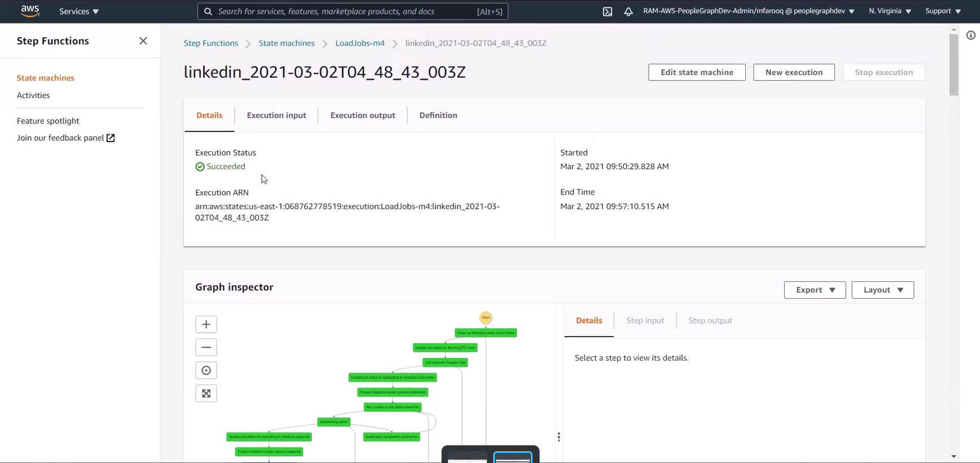Viewport: 980px width, 463px height.
Task: Select the execution Details tab
Action: click(x=209, y=116)
